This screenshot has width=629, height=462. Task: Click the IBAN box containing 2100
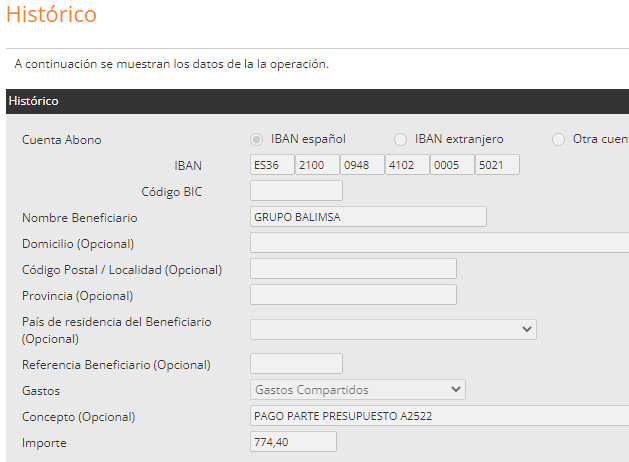[x=316, y=165]
